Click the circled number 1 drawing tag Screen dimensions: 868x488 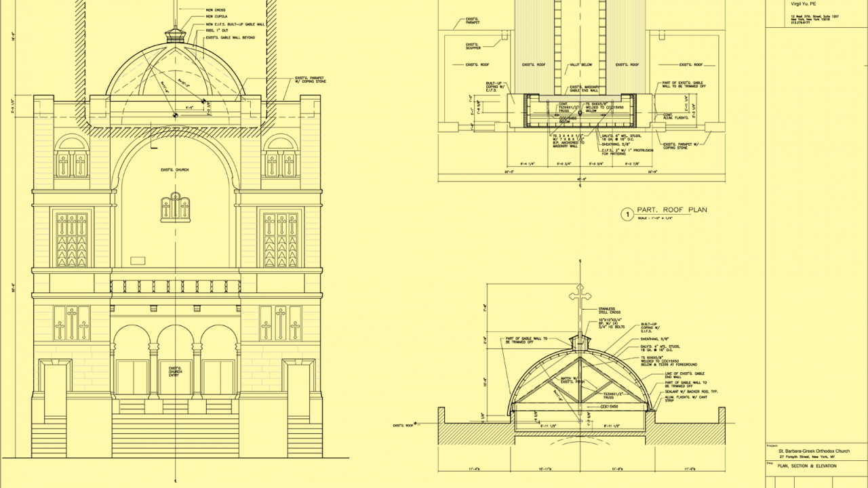pyautogui.click(x=627, y=214)
